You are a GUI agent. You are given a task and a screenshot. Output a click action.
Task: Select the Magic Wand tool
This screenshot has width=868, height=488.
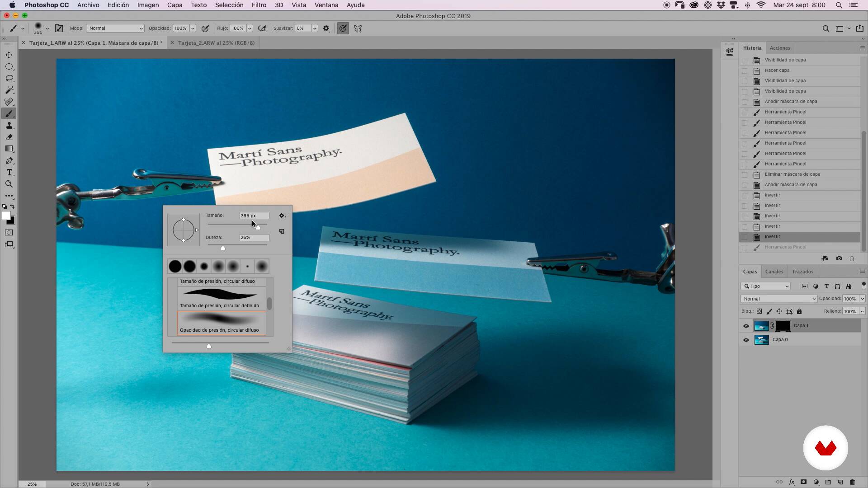click(9, 90)
